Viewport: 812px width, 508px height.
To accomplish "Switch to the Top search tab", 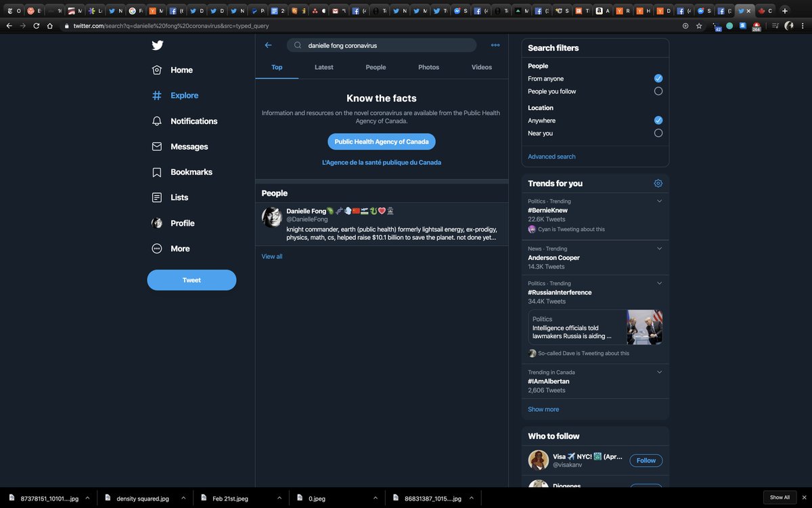I will point(277,67).
